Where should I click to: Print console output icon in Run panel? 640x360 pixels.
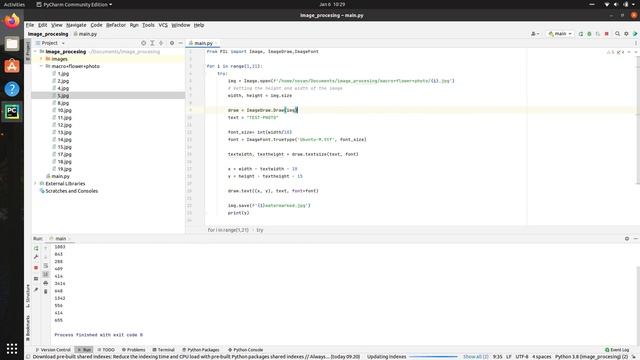pyautogui.click(x=46, y=283)
